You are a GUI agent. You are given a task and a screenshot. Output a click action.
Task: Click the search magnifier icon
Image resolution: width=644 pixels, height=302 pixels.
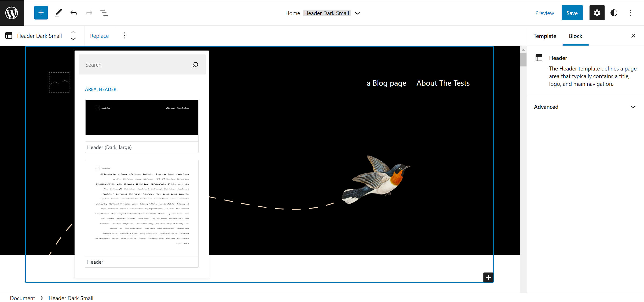click(x=195, y=65)
